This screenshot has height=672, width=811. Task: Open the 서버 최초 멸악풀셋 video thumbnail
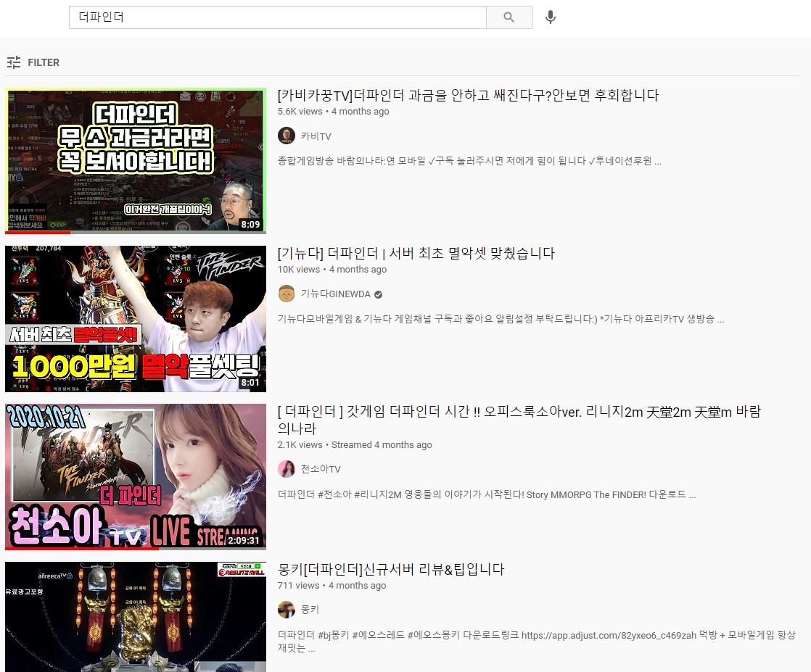pos(136,319)
